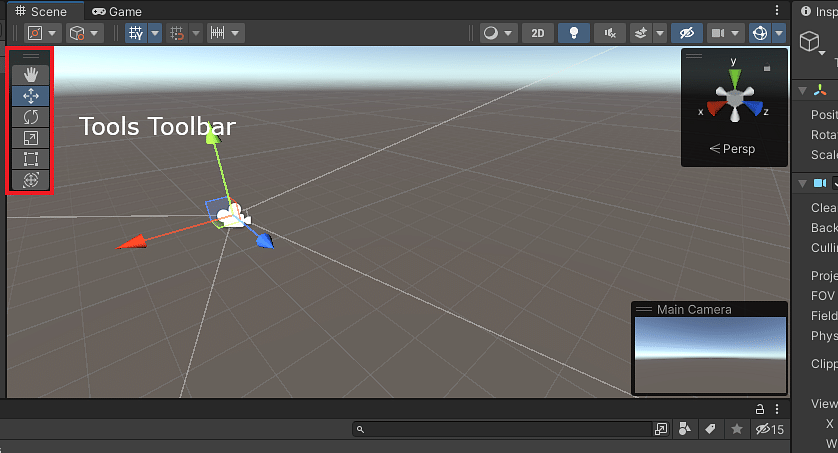This screenshot has height=453, width=838.
Task: Toggle scene lighting light bulb
Action: click(573, 33)
